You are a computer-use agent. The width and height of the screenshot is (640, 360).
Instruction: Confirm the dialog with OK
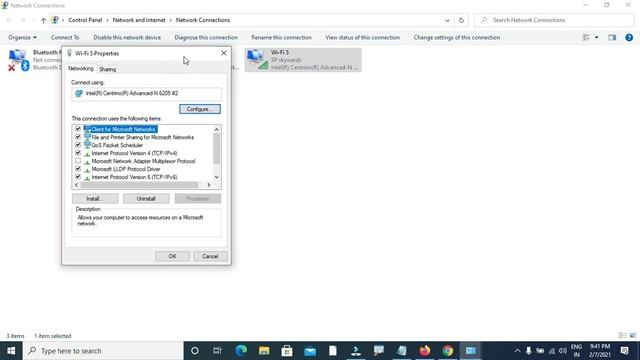[172, 256]
